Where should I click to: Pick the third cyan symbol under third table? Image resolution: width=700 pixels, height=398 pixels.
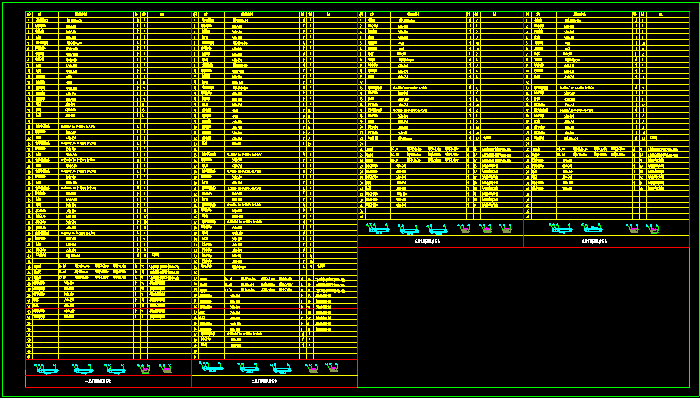[x=437, y=229]
